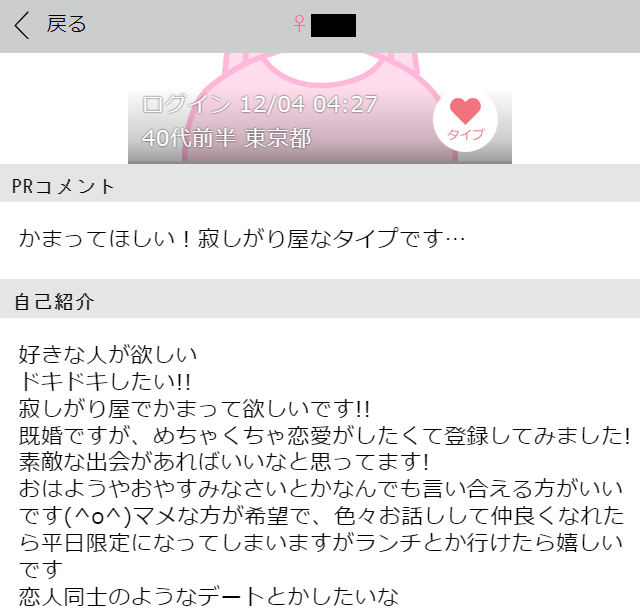Screen dimensions: 643x613
Task: Click the back chevron arrow icon
Action: pyautogui.click(x=22, y=25)
